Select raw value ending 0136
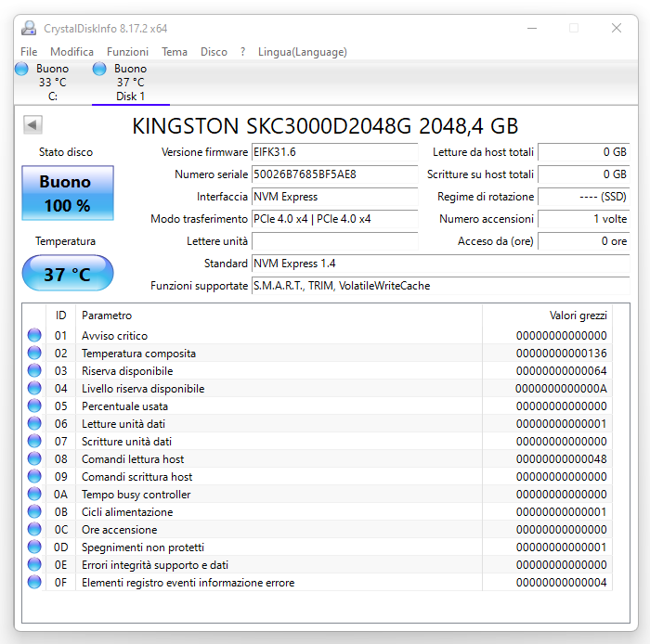Image resolution: width=650 pixels, height=644 pixels. point(561,354)
